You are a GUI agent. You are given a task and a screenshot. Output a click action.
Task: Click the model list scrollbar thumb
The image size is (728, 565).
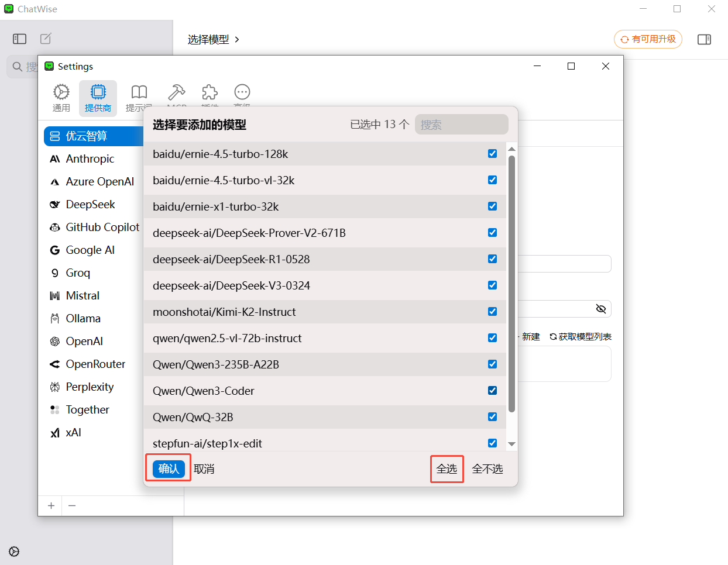pos(512,284)
